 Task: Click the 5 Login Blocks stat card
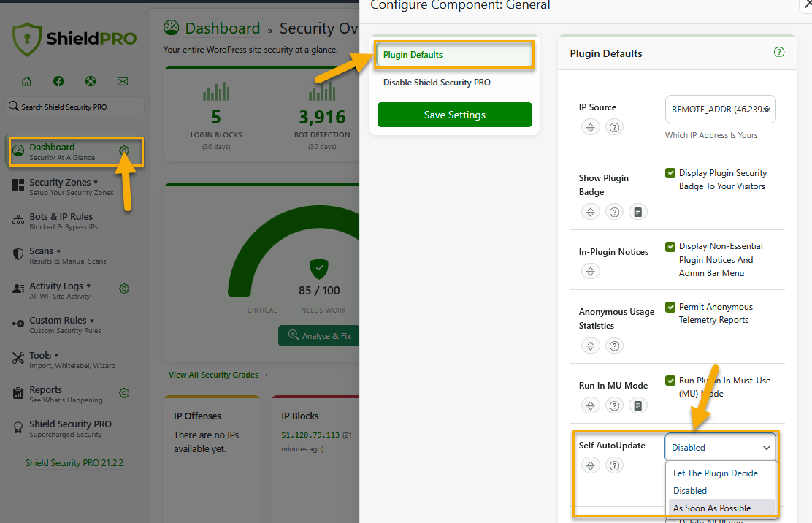click(216, 115)
